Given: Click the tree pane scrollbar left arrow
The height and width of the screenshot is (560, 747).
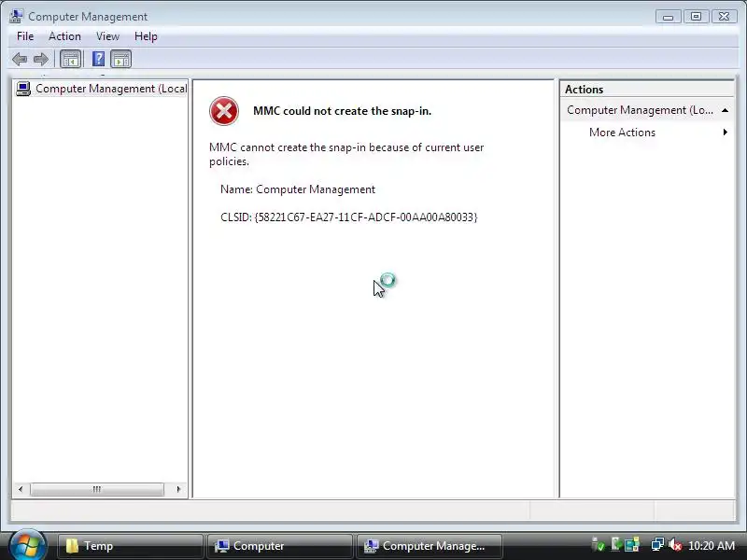Looking at the screenshot, I should [21, 489].
